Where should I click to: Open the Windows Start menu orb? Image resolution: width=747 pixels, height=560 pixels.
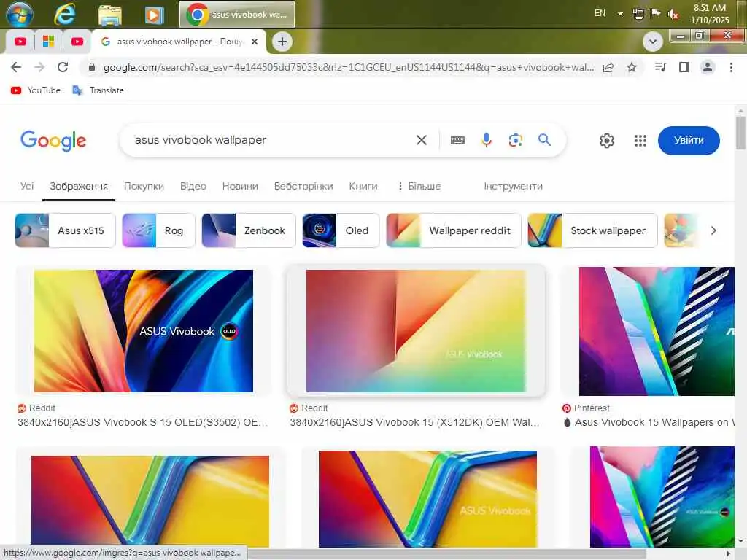(x=20, y=15)
